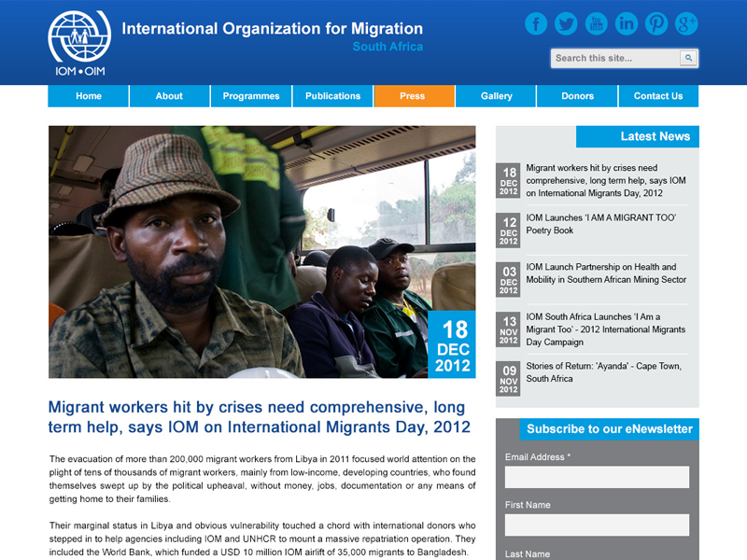
Task: Click the Latest News heading
Action: [x=638, y=136]
